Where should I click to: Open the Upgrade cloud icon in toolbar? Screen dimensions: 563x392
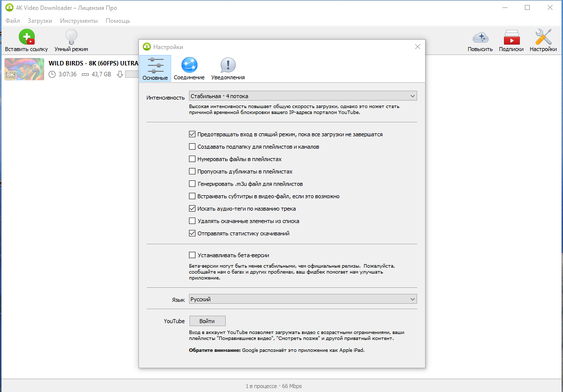coord(480,37)
